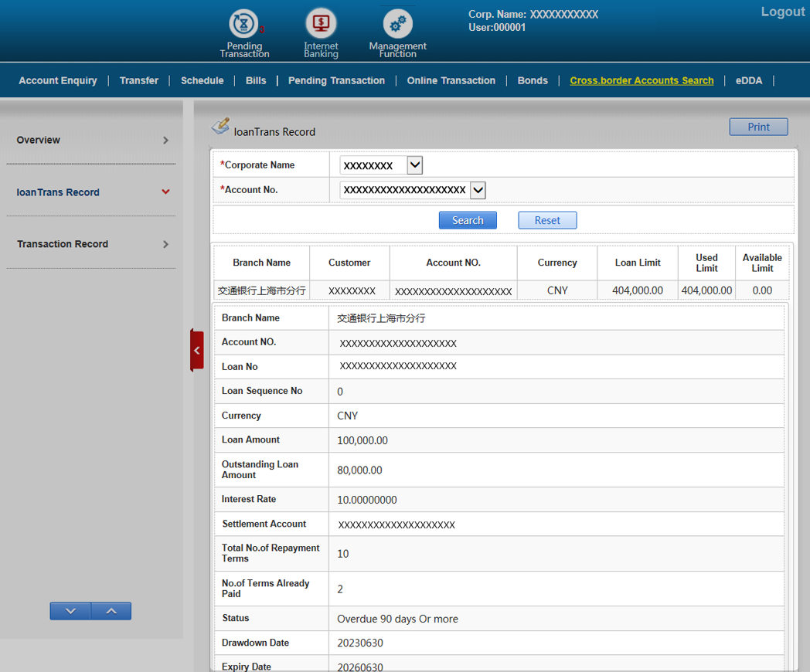Screen dimensions: 810x672
Task: Click the Loan Limit column header
Action: [638, 263]
